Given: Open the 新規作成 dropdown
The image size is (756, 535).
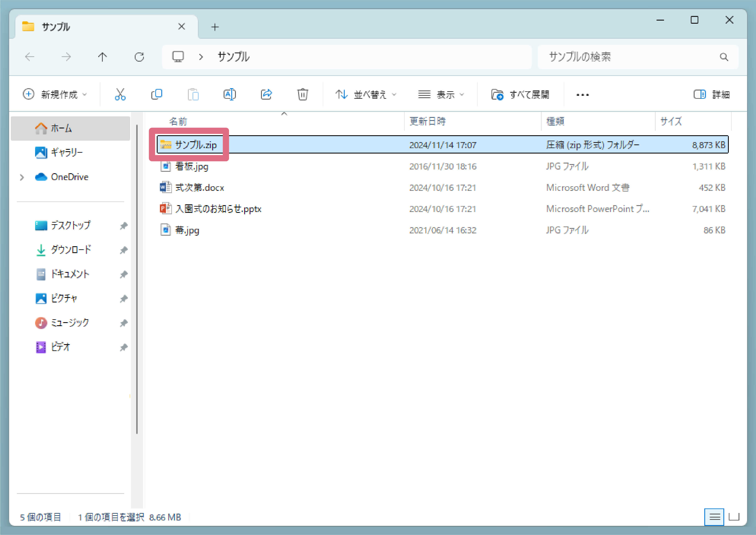Looking at the screenshot, I should [x=55, y=95].
